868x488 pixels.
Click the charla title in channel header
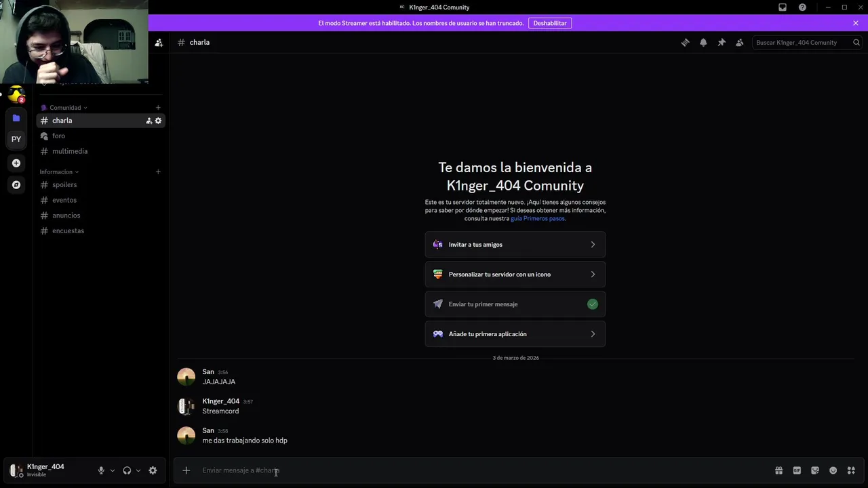point(199,42)
